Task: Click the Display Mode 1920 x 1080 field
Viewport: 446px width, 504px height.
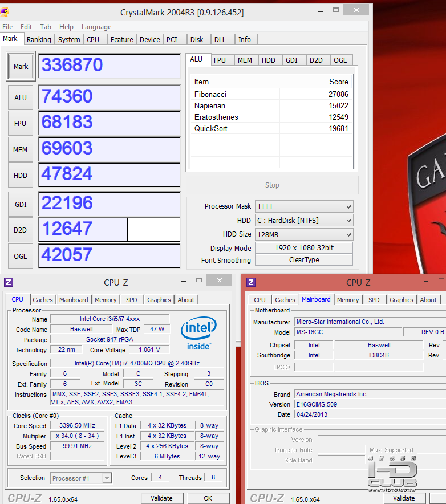Action: (x=304, y=248)
